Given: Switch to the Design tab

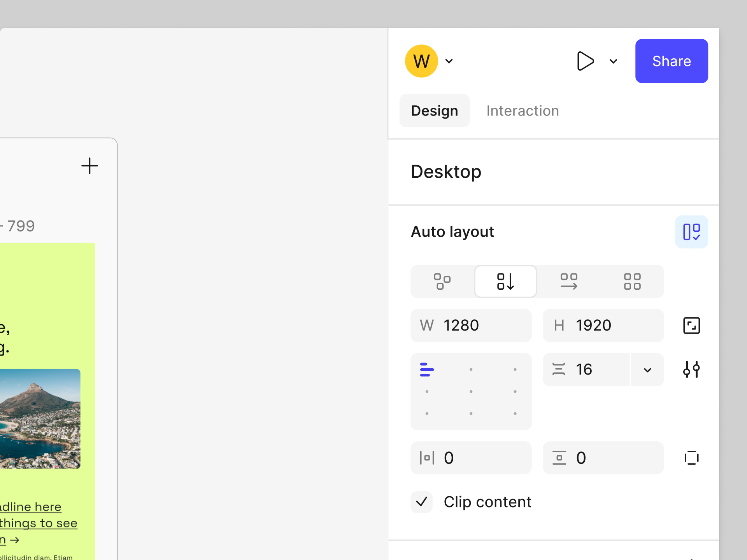Looking at the screenshot, I should tap(434, 110).
